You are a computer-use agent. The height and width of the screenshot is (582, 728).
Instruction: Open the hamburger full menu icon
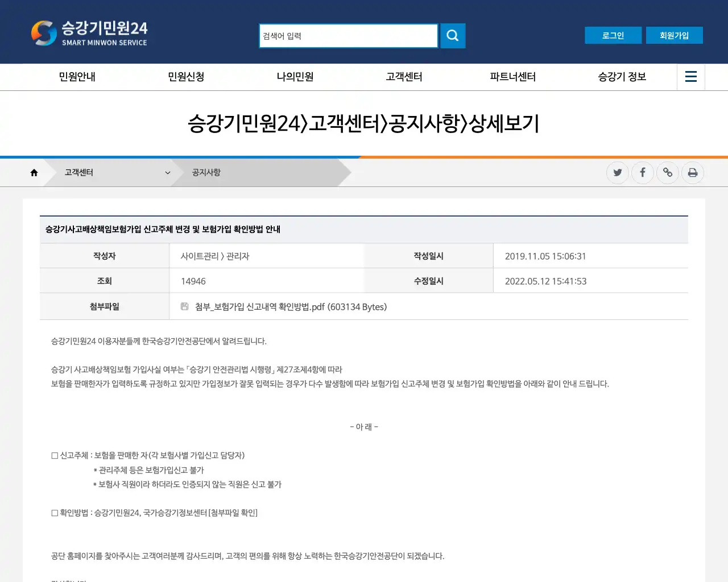click(x=691, y=77)
